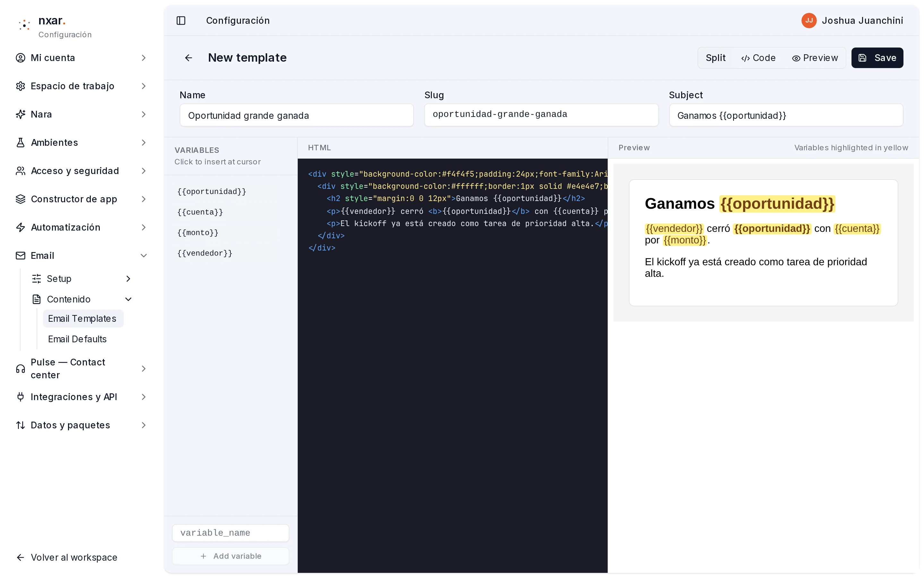Click the nxar logo icon
The width and height of the screenshot is (924, 578).
(x=24, y=25)
